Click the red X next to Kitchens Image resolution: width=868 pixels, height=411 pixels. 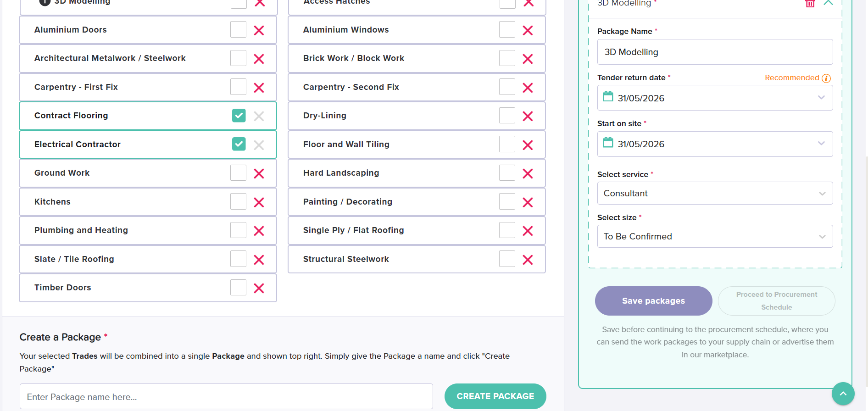259,202
